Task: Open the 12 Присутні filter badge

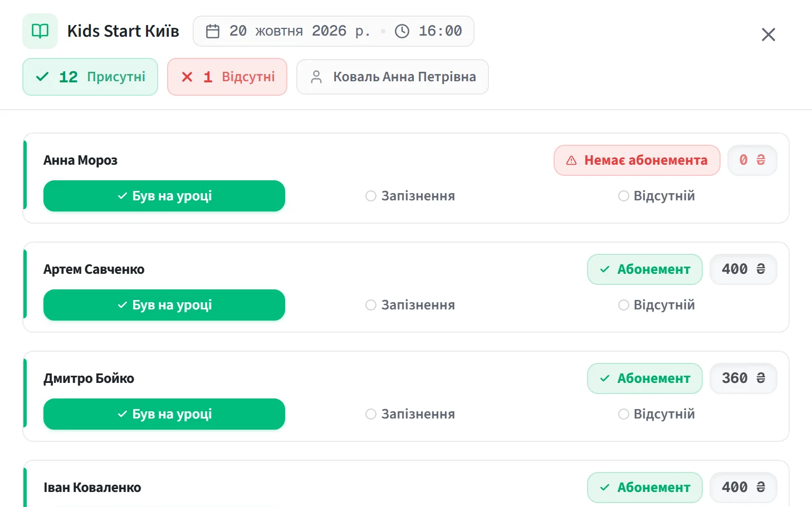Action: pyautogui.click(x=90, y=77)
